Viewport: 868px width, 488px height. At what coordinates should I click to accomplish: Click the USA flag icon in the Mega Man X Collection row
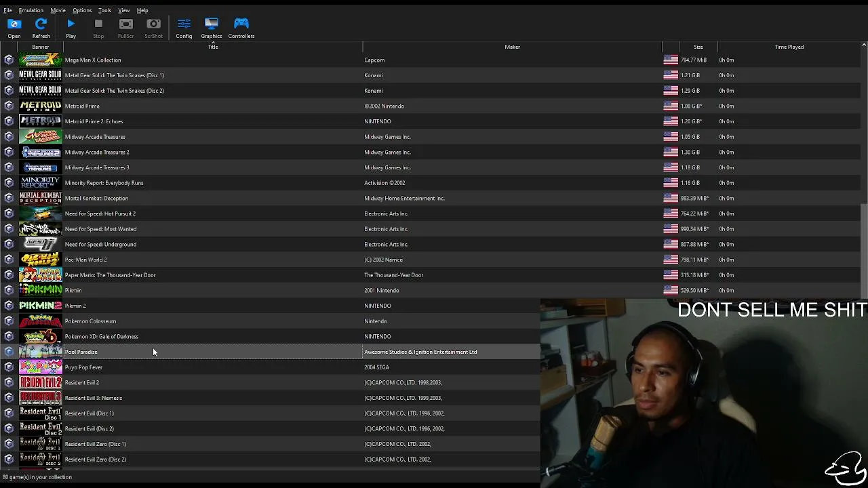pyautogui.click(x=671, y=60)
